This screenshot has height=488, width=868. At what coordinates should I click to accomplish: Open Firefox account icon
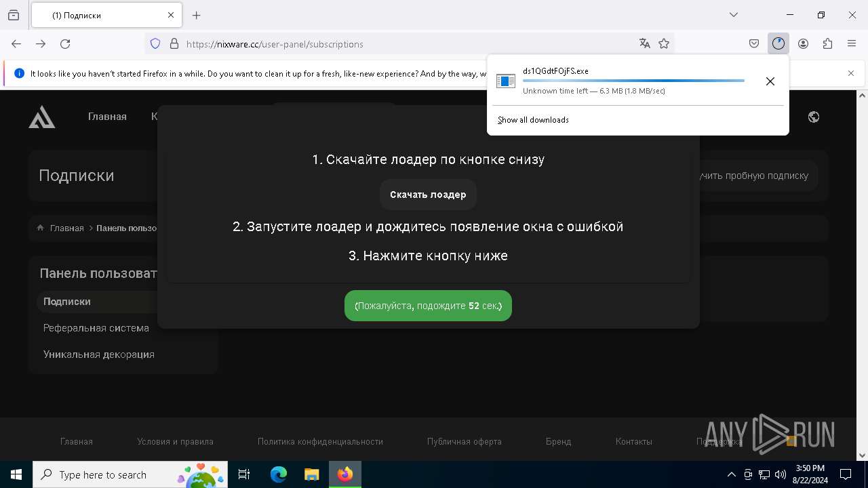click(803, 44)
